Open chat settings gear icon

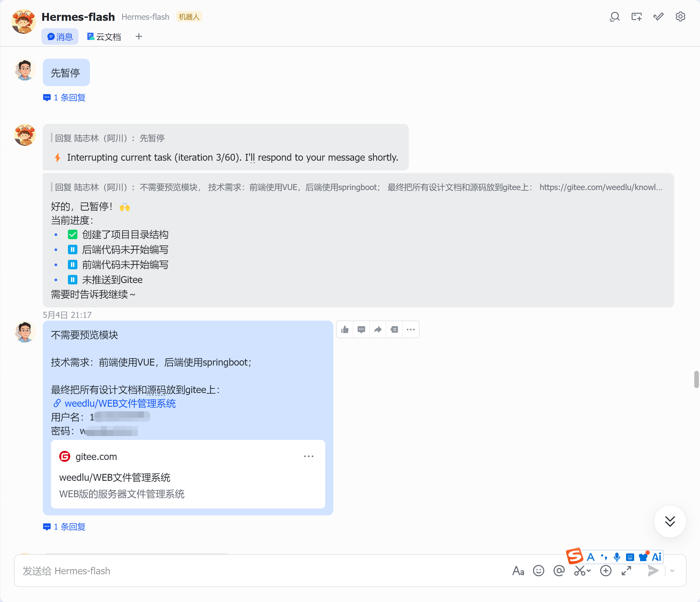680,16
